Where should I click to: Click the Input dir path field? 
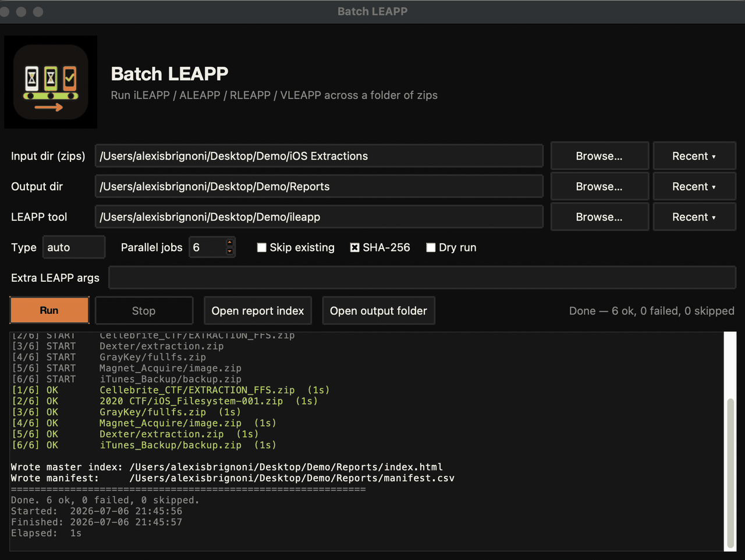[x=319, y=156]
